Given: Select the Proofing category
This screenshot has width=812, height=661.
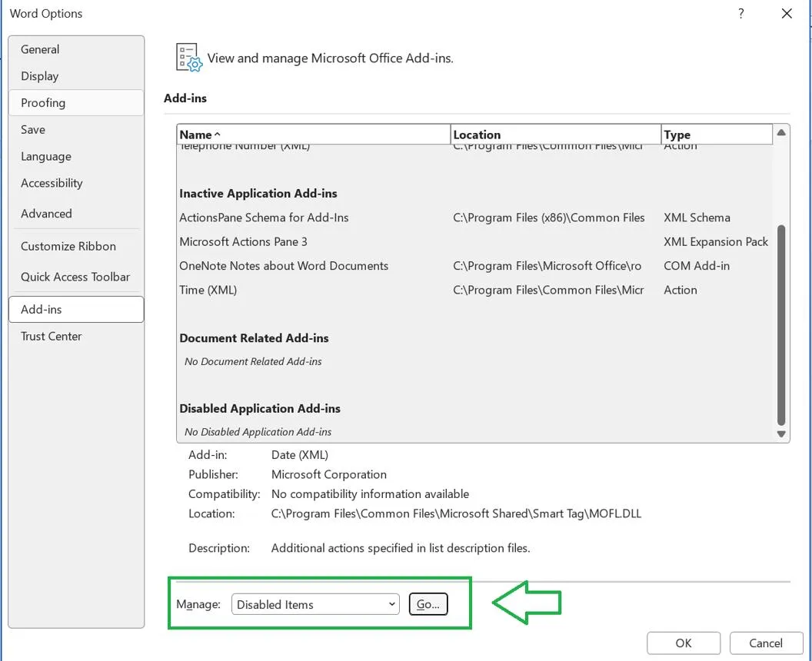Looking at the screenshot, I should tap(76, 102).
